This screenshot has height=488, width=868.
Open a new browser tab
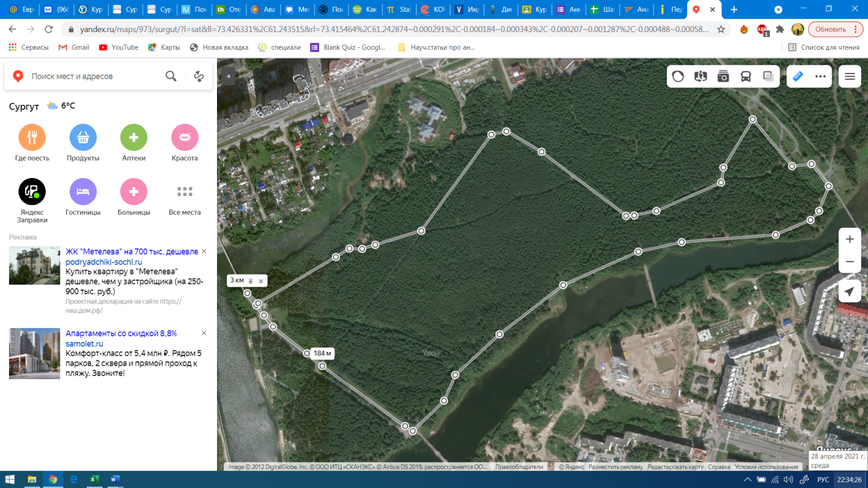734,10
